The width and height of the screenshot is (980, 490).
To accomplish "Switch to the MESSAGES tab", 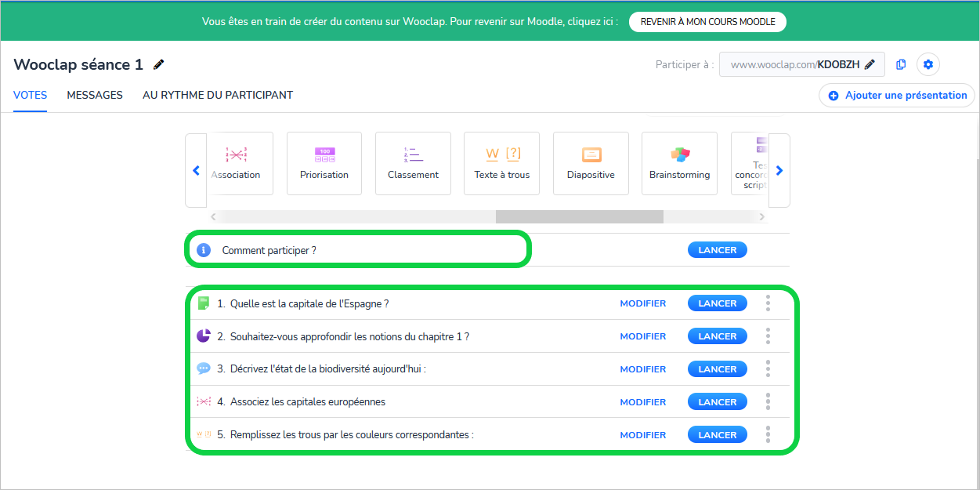I will [95, 96].
